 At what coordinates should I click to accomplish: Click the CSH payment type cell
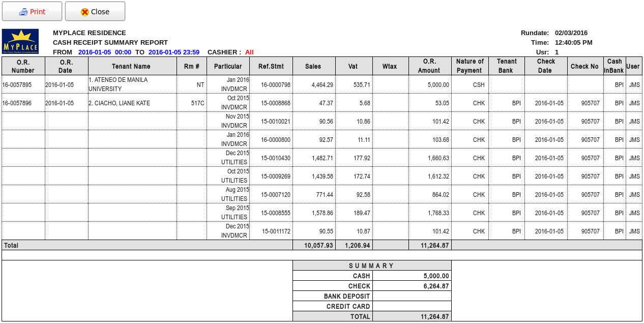point(479,85)
